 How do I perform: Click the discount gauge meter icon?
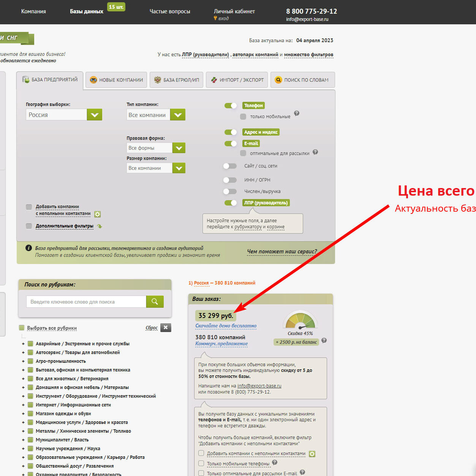300,320
